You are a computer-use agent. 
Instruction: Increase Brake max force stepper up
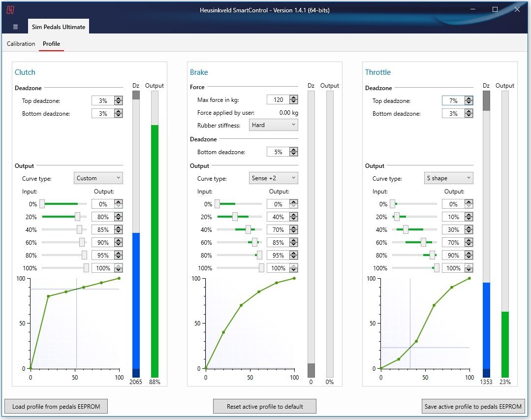click(x=293, y=97)
